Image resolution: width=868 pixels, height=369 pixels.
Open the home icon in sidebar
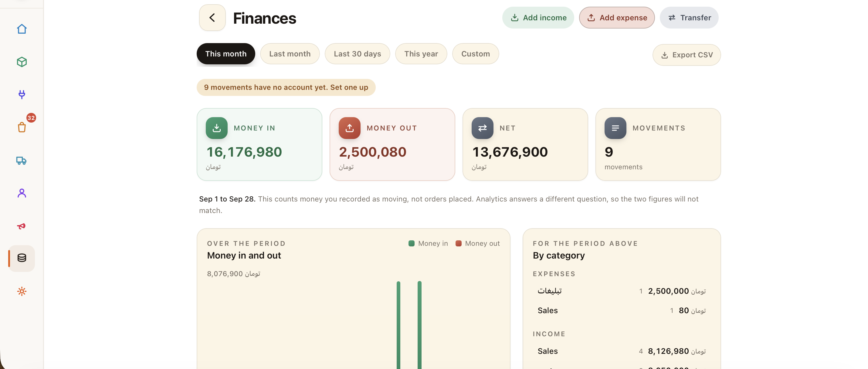22,29
